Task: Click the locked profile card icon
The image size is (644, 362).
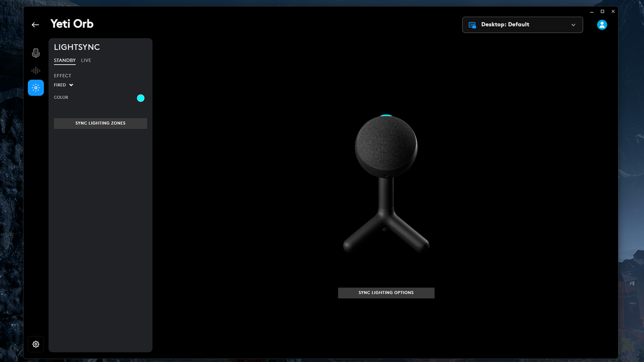Action: [x=472, y=25]
